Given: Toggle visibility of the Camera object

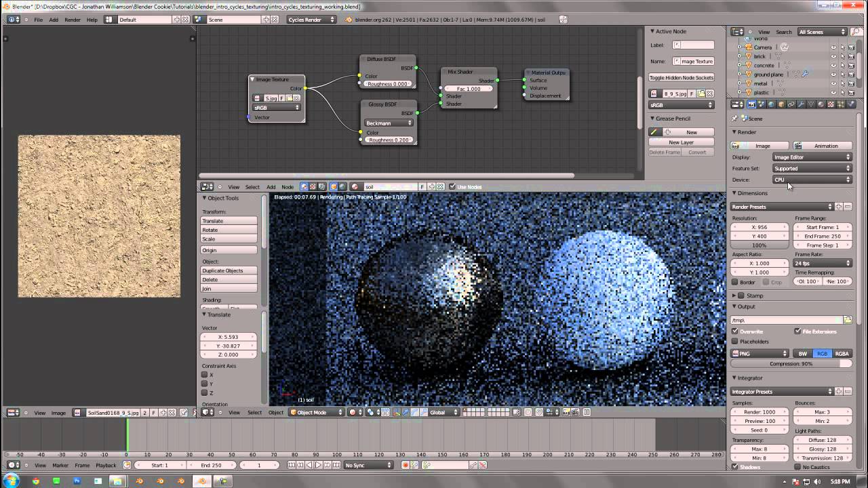Looking at the screenshot, I should click(x=833, y=47).
